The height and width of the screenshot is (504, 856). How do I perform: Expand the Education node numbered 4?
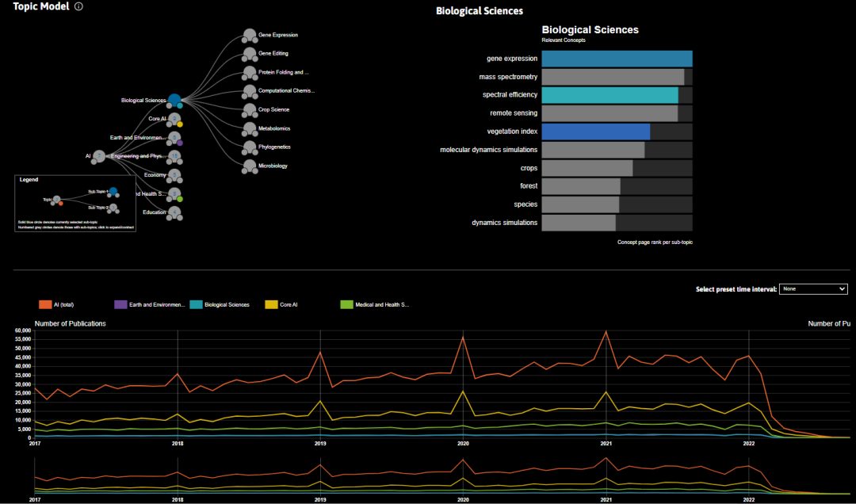pos(174,212)
